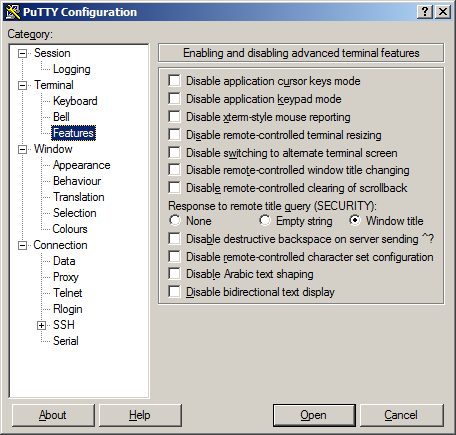The image size is (456, 435).
Task: Enable Disable application cursor keys mode
Action: click(x=174, y=81)
